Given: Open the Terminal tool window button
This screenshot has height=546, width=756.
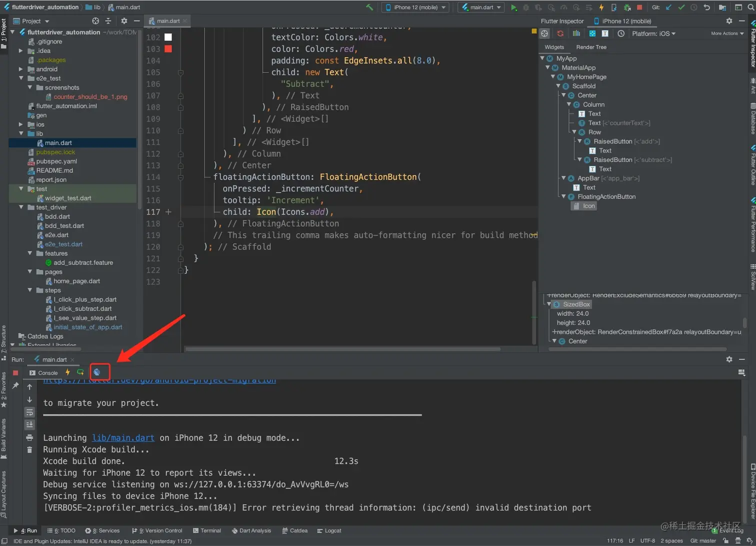Looking at the screenshot, I should click(207, 531).
